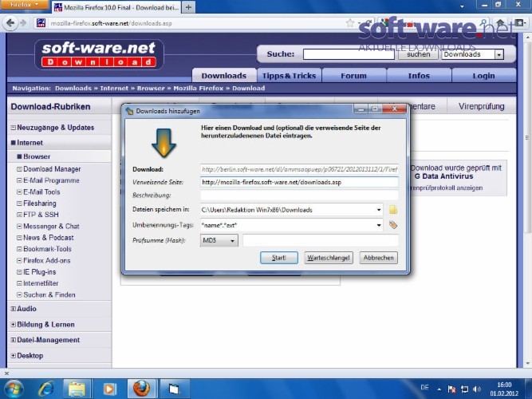Click the download manager taskbar icon
This screenshot has width=532, height=399.
(174, 389)
